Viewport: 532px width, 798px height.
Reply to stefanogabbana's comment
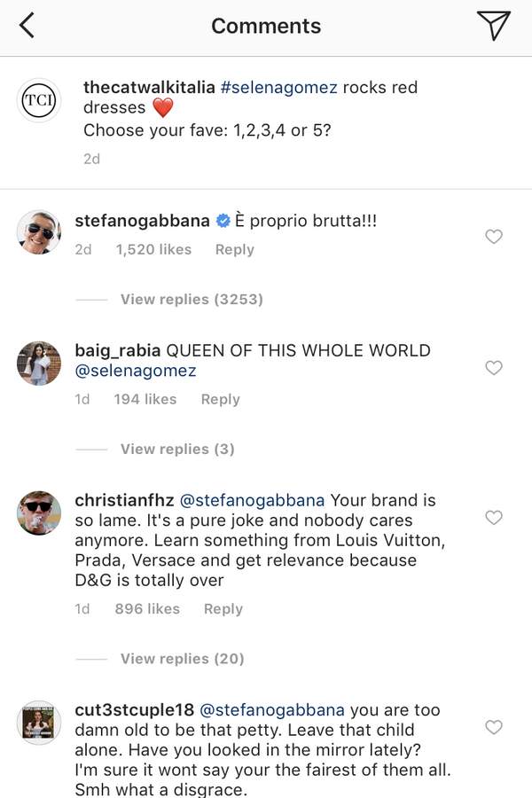(x=234, y=250)
